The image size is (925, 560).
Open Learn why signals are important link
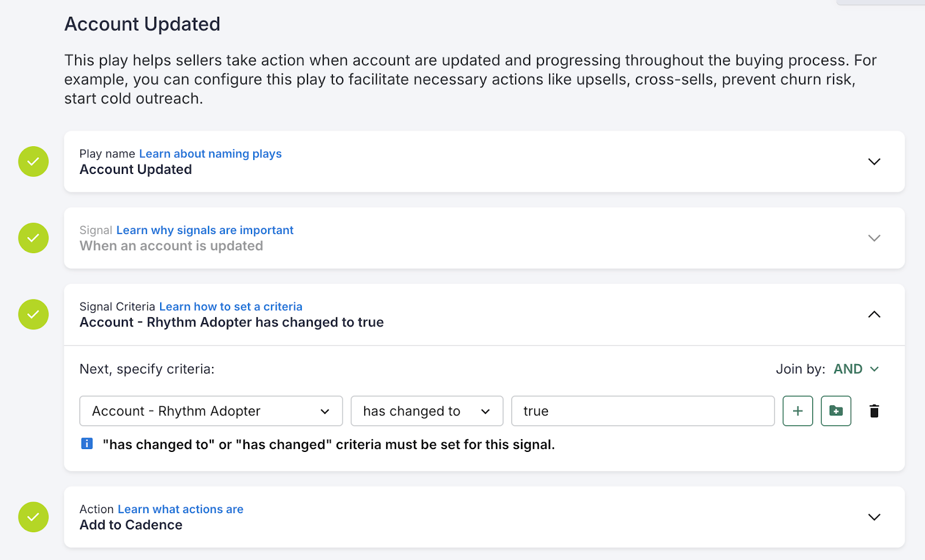click(x=205, y=230)
